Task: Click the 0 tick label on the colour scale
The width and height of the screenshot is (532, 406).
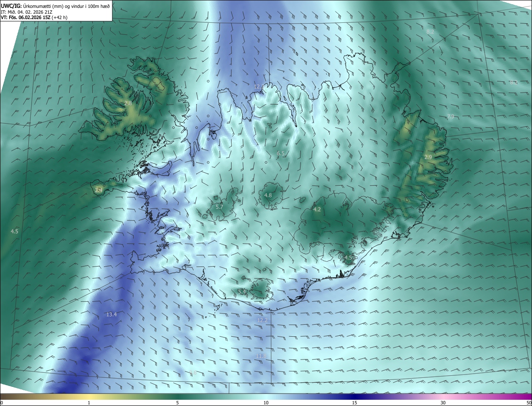Action: point(1,403)
